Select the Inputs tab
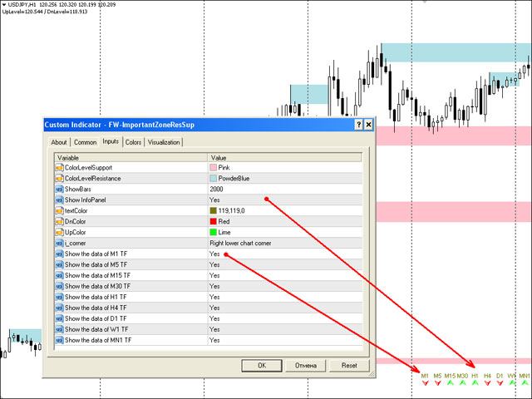Viewport: 532px width, 399px height. coord(111,141)
